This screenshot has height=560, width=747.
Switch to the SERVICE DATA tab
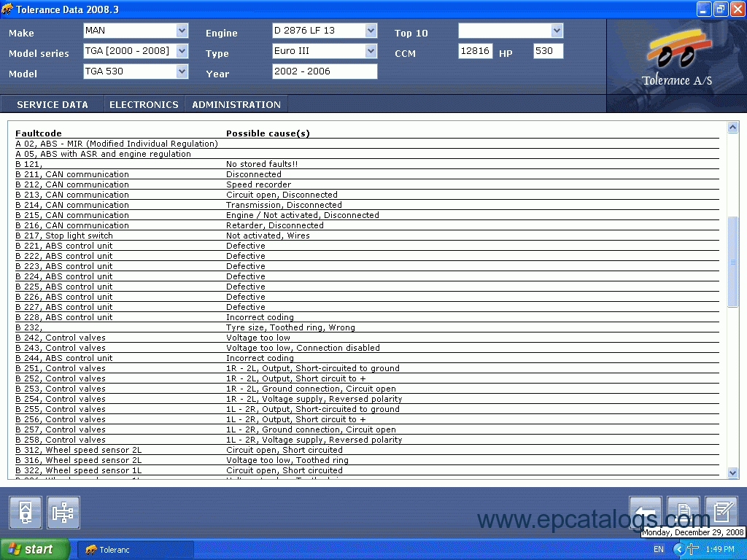click(x=53, y=104)
